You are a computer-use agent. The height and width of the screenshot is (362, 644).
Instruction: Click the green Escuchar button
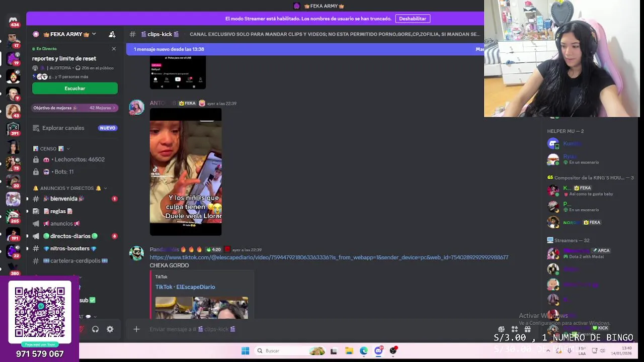click(75, 88)
